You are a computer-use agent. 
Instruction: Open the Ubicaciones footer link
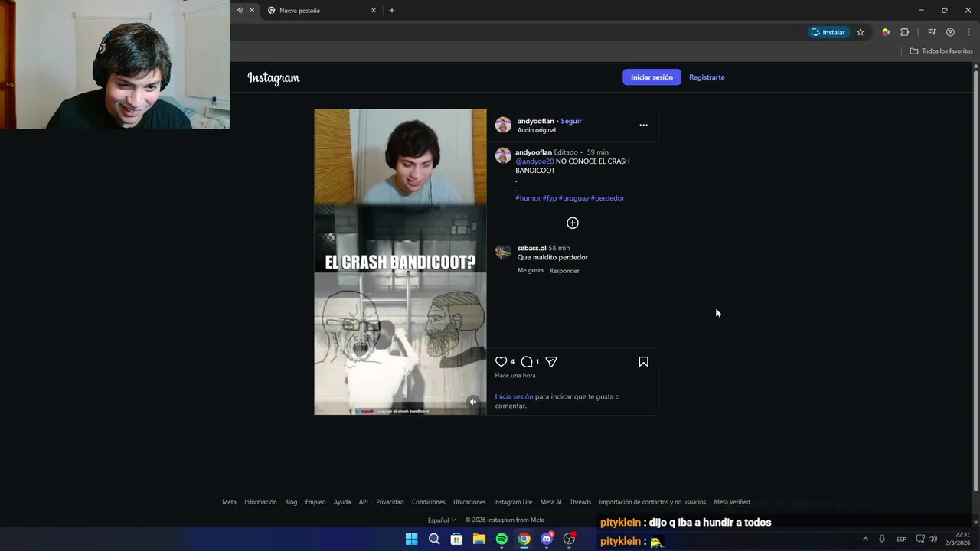(469, 502)
